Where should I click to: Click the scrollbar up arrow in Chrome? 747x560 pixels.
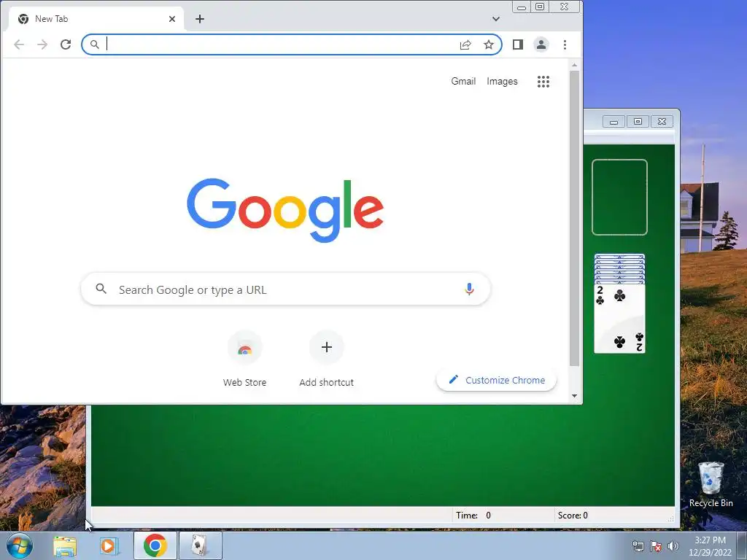point(575,65)
